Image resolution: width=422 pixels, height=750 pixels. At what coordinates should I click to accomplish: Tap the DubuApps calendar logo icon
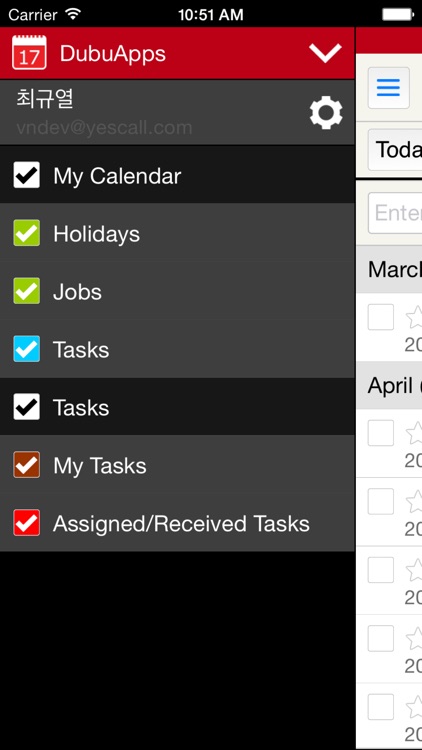(x=29, y=53)
